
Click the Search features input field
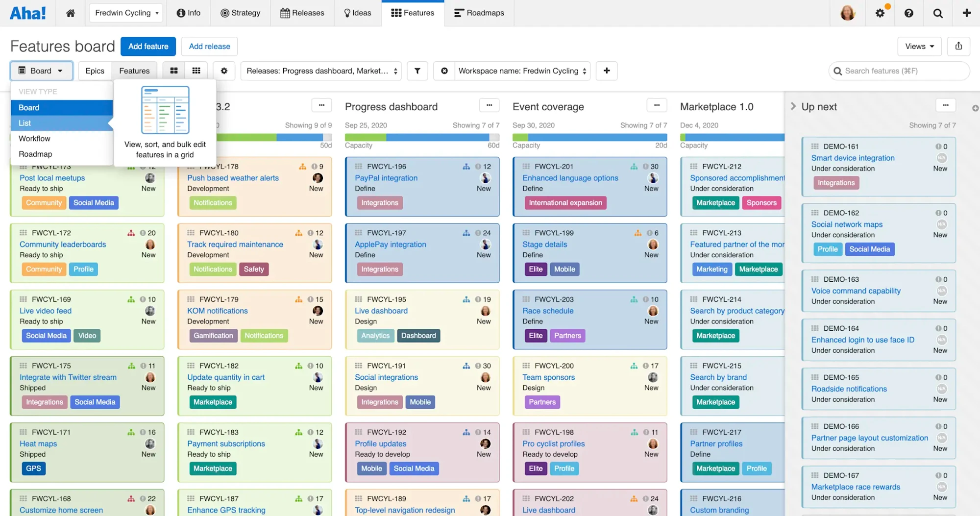point(900,71)
